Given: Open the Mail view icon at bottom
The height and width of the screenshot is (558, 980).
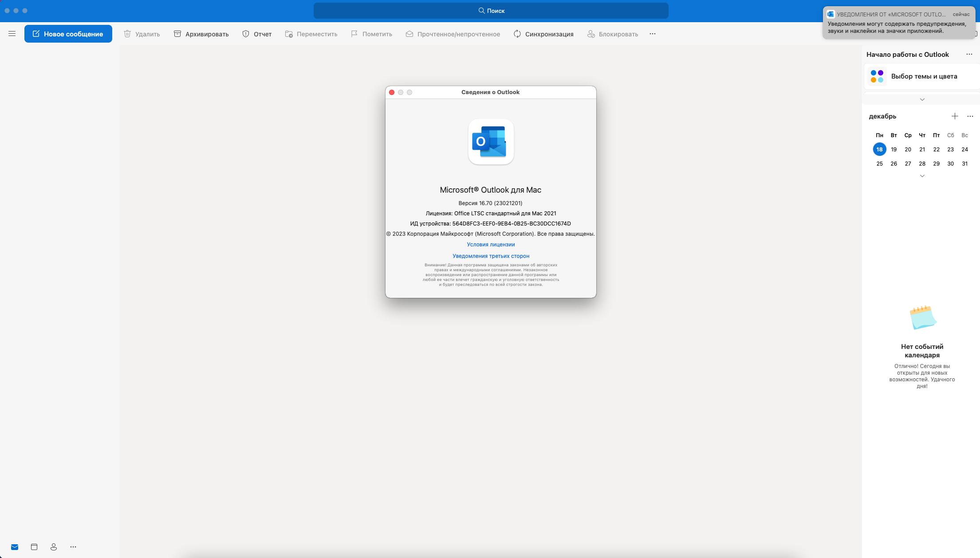Looking at the screenshot, I should tap(15, 547).
